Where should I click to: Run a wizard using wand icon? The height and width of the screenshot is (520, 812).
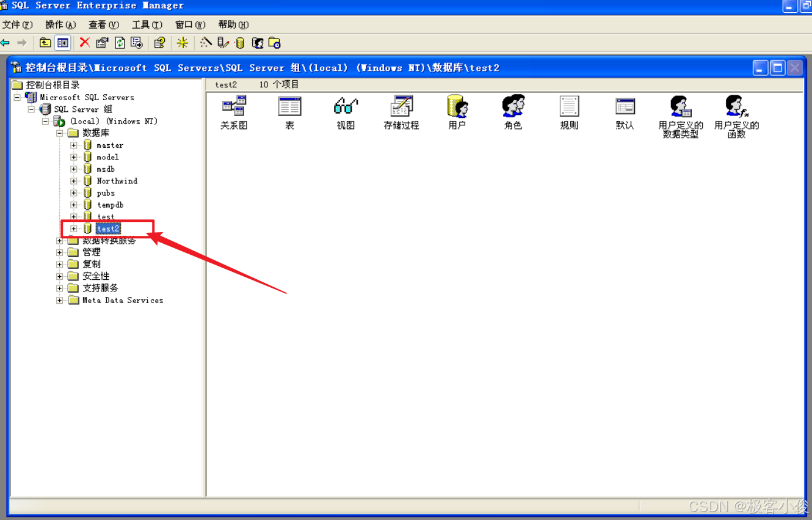pyautogui.click(x=206, y=43)
